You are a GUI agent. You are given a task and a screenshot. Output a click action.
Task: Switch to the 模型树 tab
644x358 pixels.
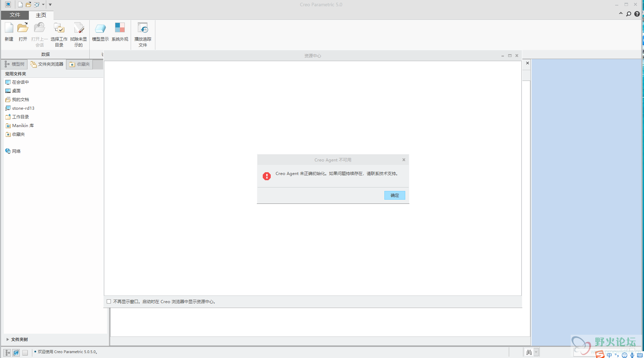coord(15,64)
